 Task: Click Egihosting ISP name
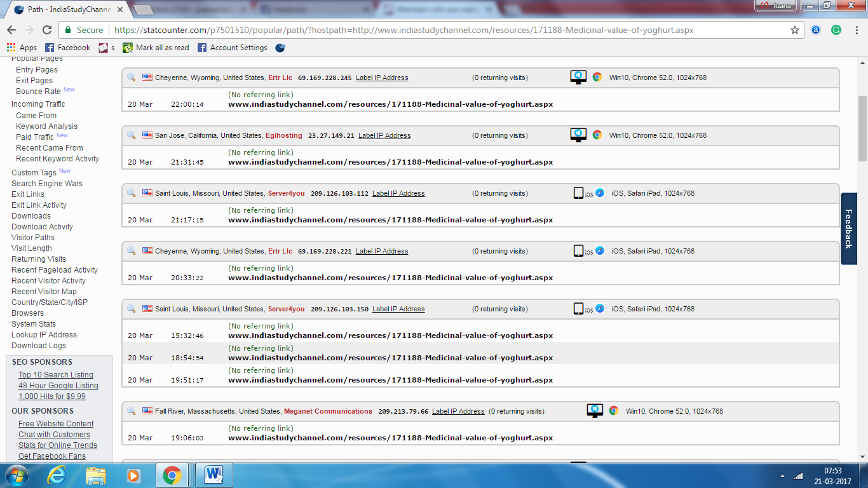[284, 135]
